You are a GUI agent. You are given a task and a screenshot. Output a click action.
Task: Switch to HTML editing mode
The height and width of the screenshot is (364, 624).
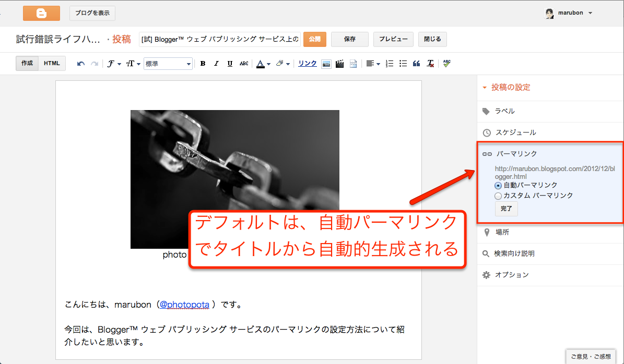(52, 63)
